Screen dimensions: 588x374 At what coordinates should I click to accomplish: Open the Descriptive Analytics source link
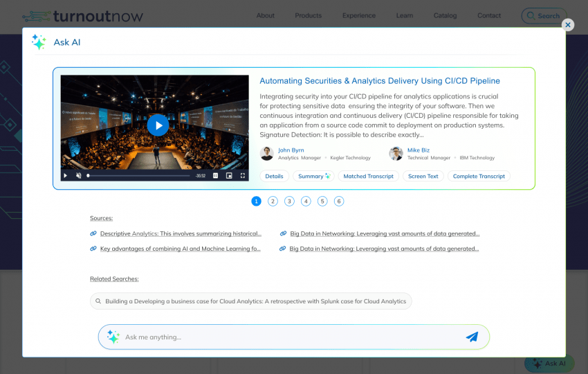[x=181, y=234]
